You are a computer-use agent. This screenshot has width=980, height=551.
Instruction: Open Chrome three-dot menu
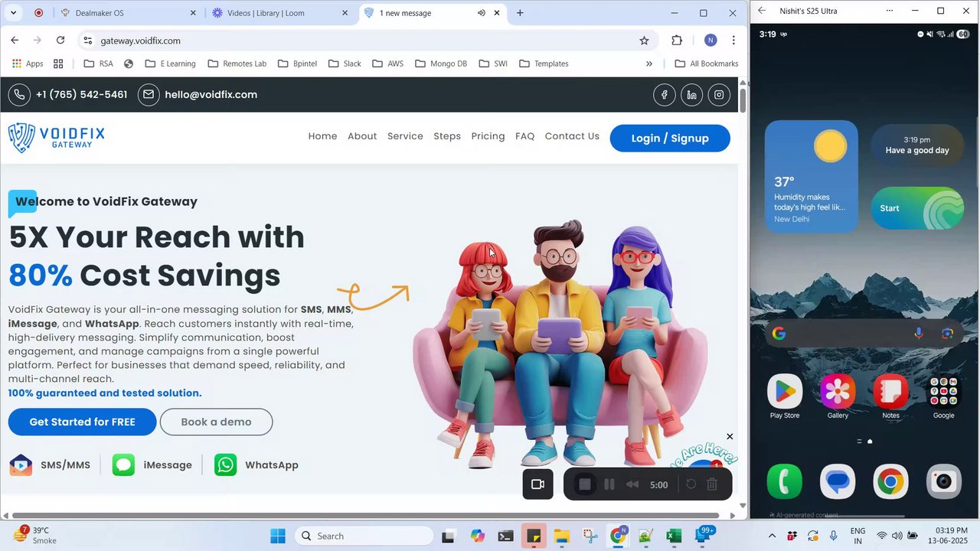(x=733, y=41)
